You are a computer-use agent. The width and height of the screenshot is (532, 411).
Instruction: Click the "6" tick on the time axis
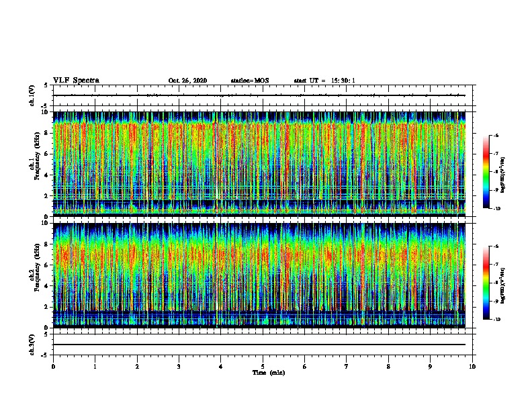[x=305, y=367]
